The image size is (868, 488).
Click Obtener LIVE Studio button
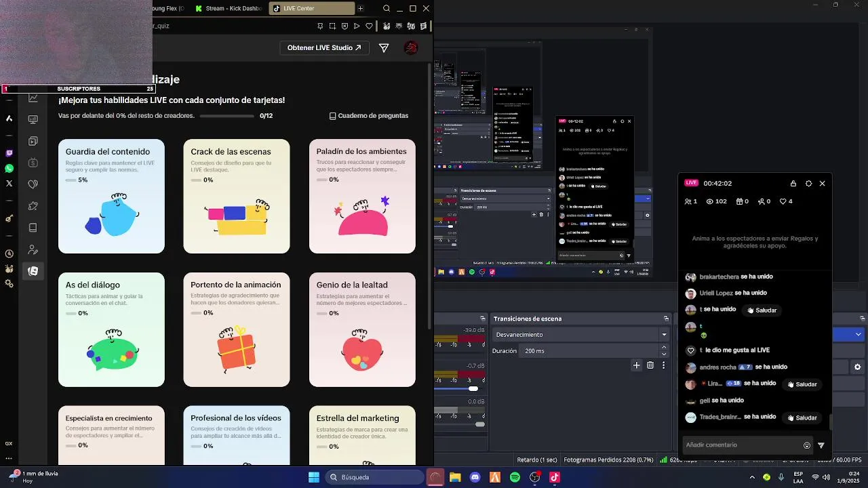pyautogui.click(x=324, y=47)
